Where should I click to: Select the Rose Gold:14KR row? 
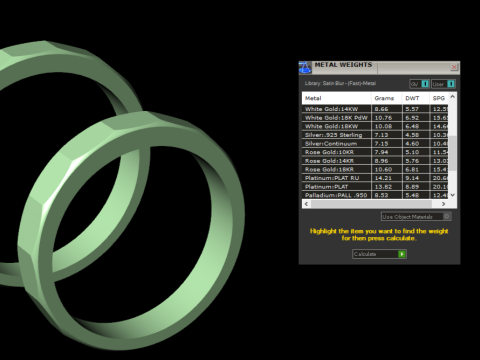click(375, 161)
